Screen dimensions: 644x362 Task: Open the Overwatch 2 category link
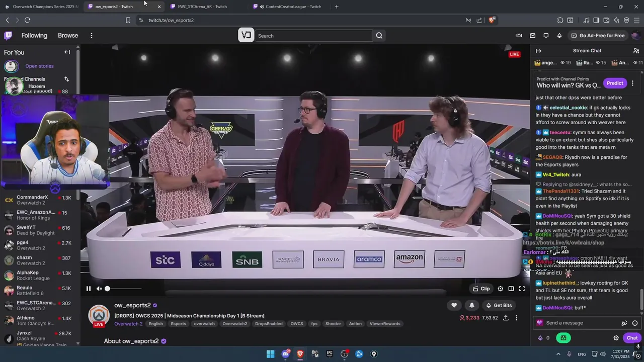(x=128, y=324)
